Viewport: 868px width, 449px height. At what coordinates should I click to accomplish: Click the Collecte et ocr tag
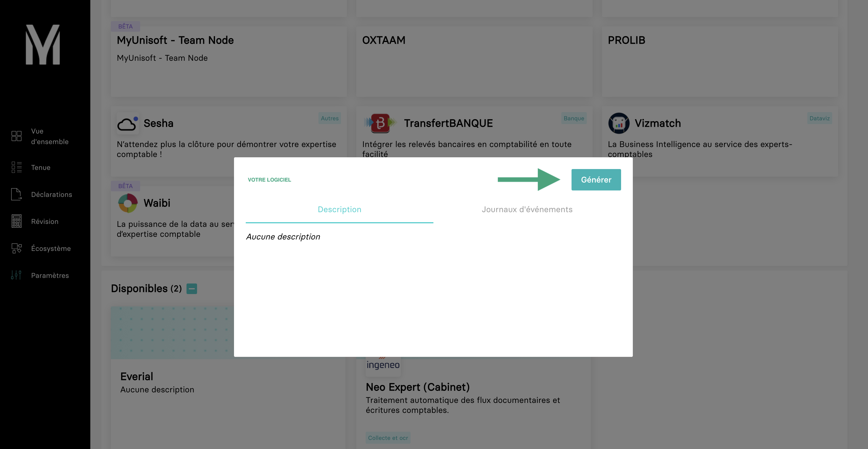click(x=388, y=438)
